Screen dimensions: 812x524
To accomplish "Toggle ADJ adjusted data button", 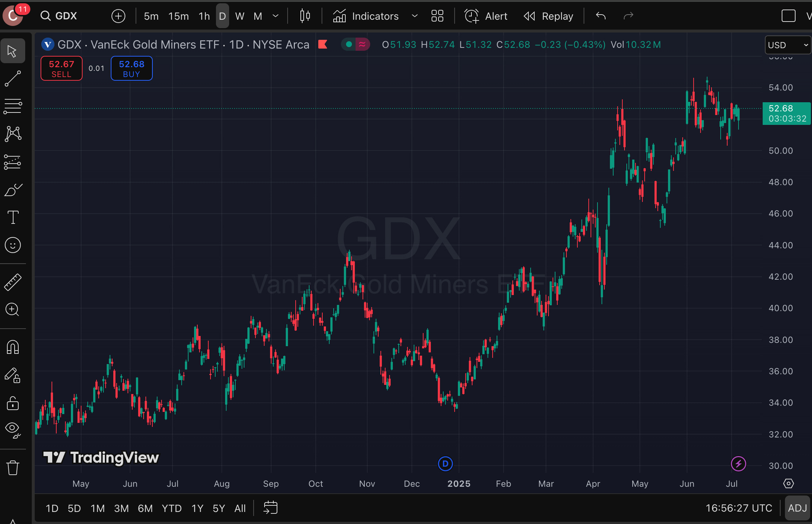I will (797, 508).
